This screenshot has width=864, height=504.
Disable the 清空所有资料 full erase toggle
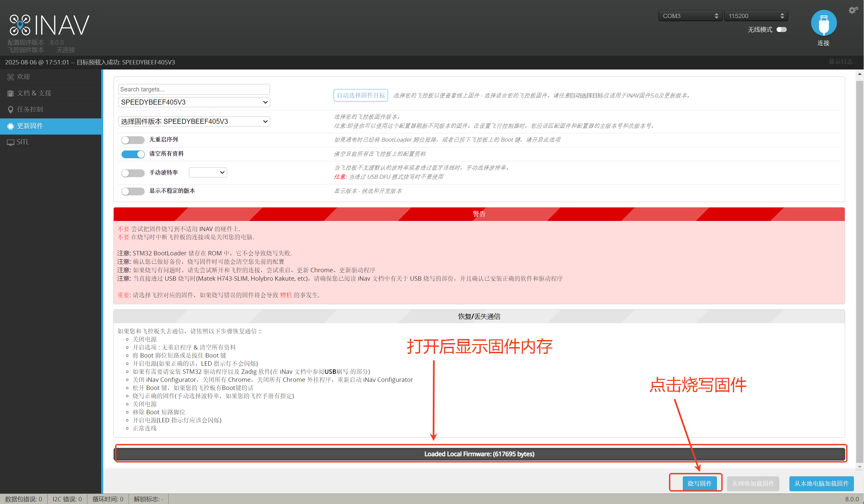coord(133,154)
